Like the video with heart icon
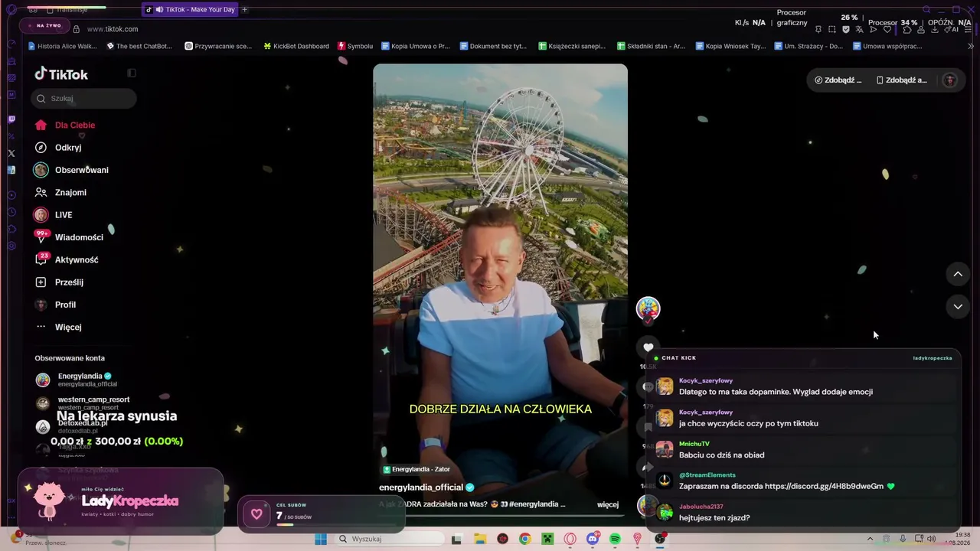The height and width of the screenshot is (551, 980). pyautogui.click(x=648, y=348)
